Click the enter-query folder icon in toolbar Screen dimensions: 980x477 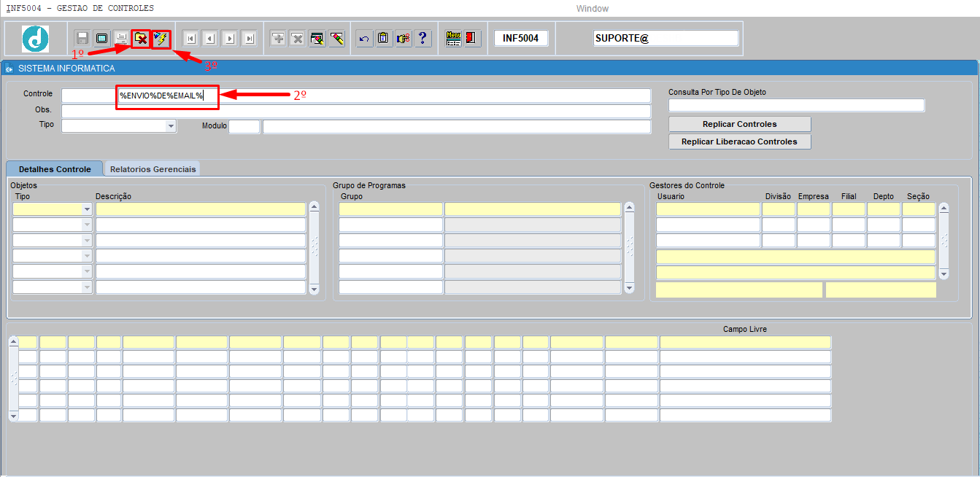pos(141,39)
